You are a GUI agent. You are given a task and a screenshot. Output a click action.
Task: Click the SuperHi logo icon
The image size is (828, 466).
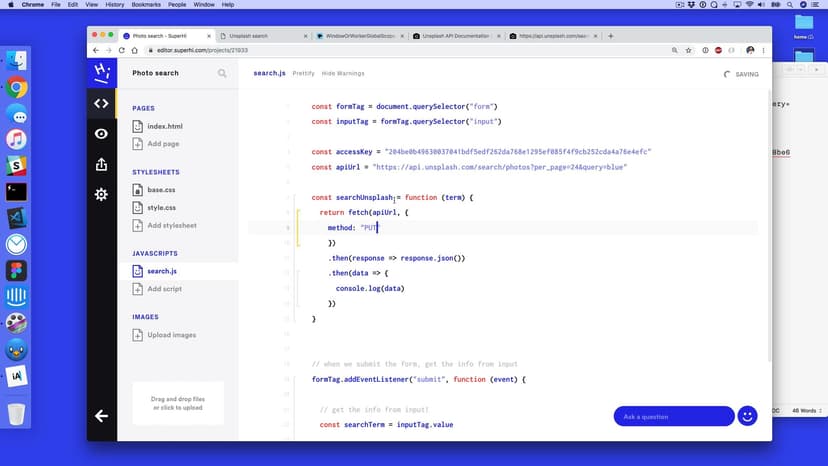(101, 73)
